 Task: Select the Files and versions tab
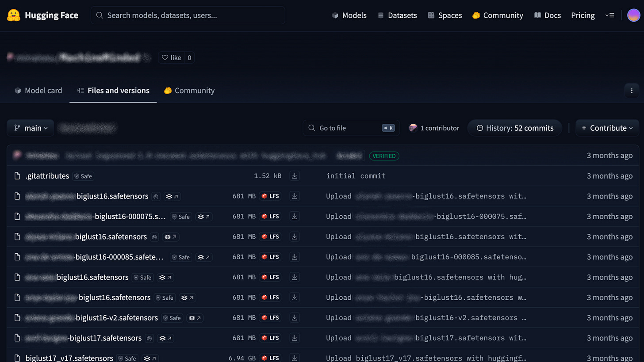113,91
